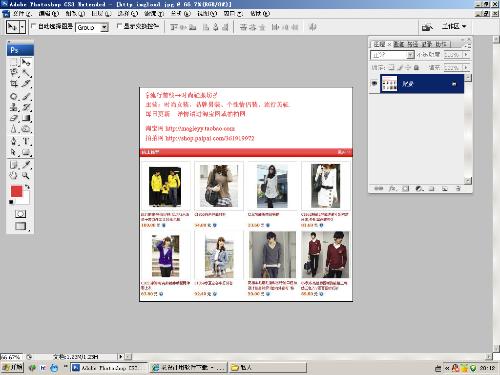Open the Layer menu
This screenshot has height=375, width=500.
101,14
